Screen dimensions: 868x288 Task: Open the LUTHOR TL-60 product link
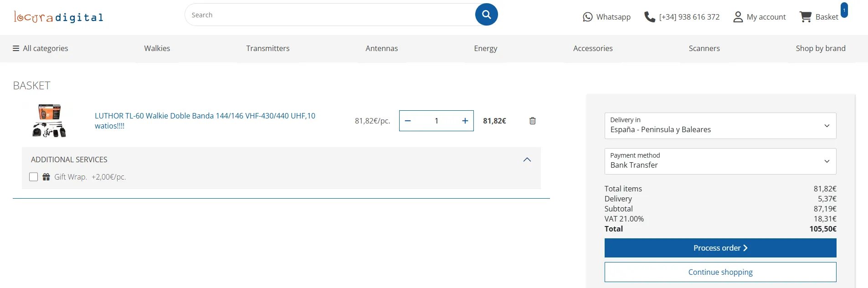click(x=205, y=116)
